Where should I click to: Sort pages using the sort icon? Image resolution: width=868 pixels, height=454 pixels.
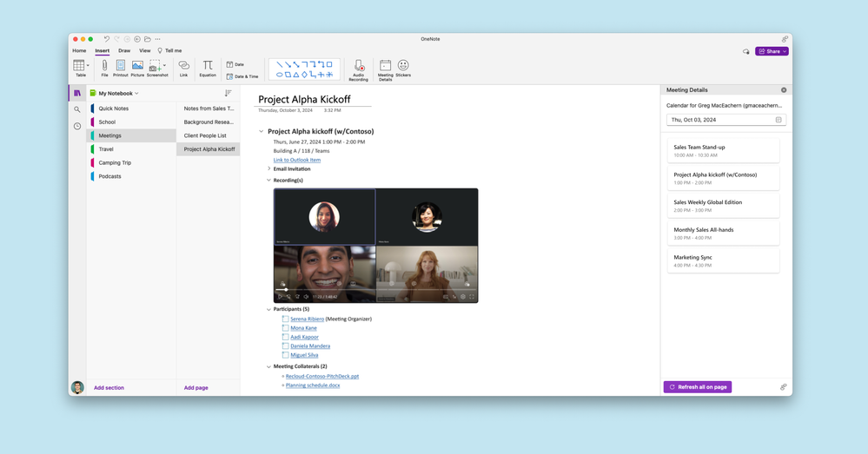click(228, 93)
